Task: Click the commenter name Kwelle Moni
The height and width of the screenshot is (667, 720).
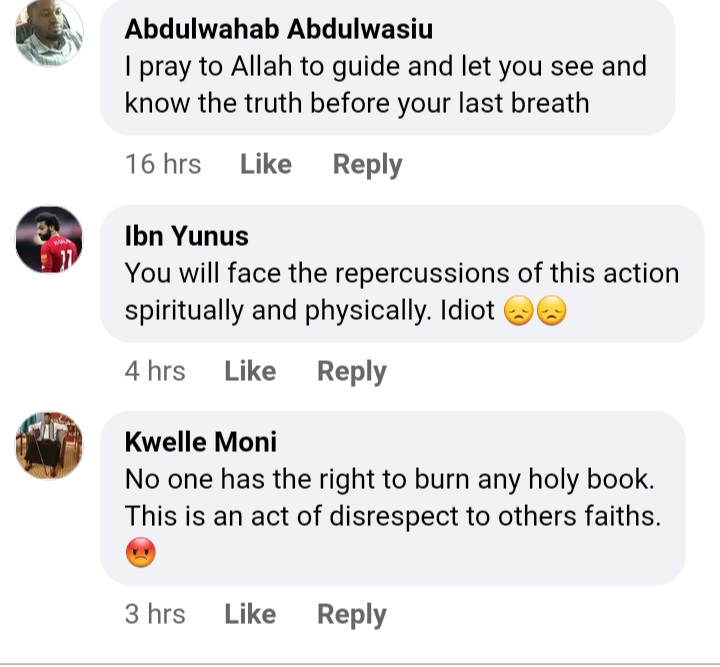Action: click(200, 442)
